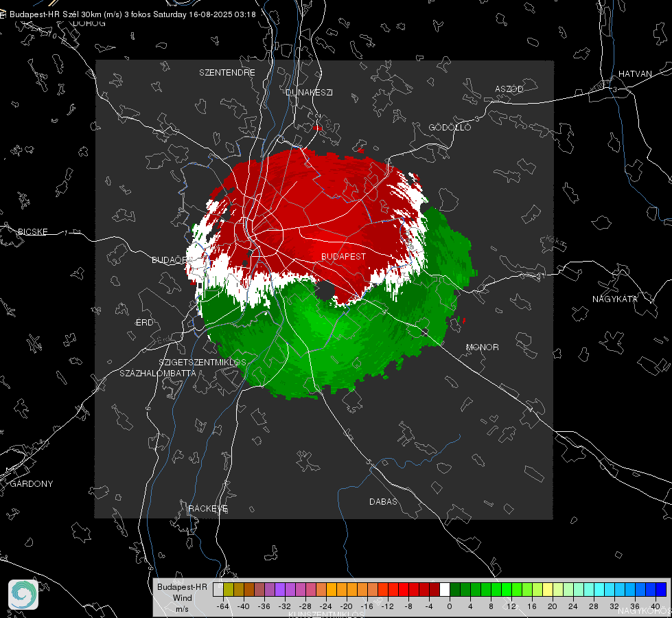Click the DOROG label
This screenshot has height=618, width=672.
point(89,23)
